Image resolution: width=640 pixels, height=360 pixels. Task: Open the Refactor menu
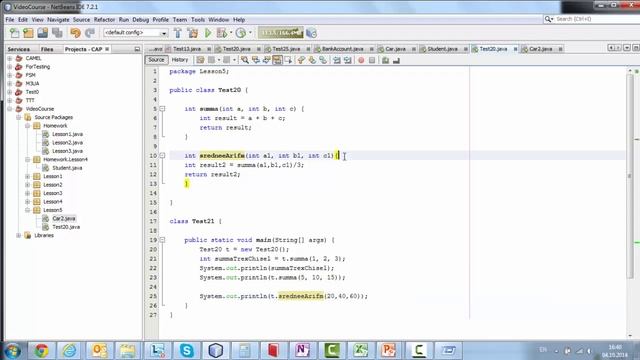pos(104,20)
